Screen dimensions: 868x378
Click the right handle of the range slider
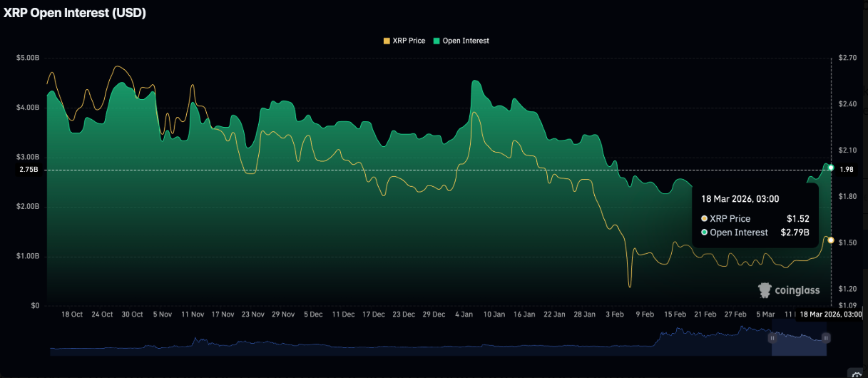(x=826, y=338)
